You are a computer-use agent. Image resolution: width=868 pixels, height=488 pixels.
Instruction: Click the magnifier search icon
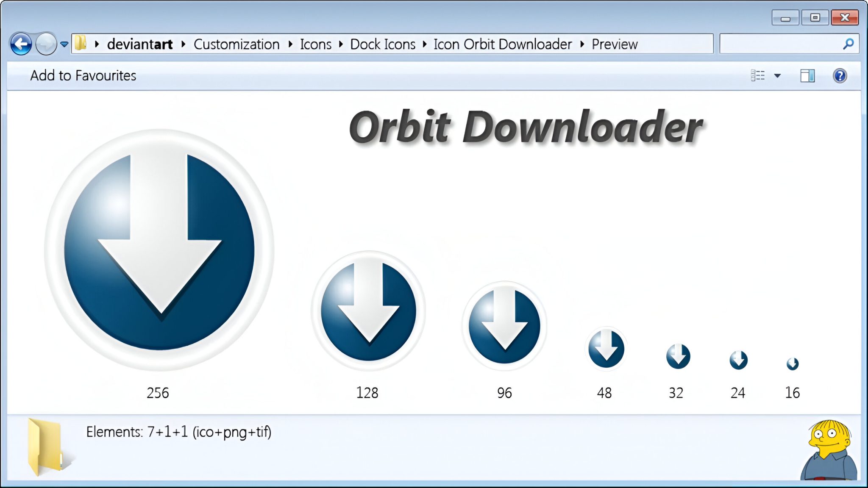tap(849, 44)
